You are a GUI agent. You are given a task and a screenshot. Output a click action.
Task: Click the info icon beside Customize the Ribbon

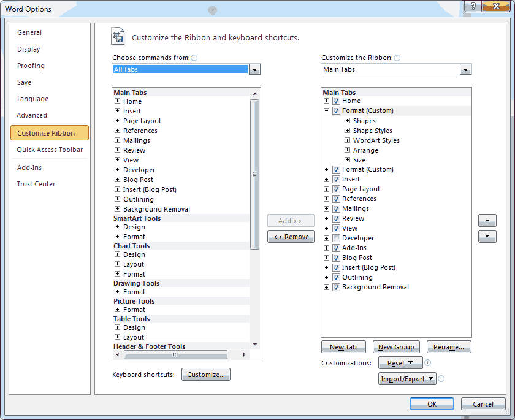click(397, 58)
